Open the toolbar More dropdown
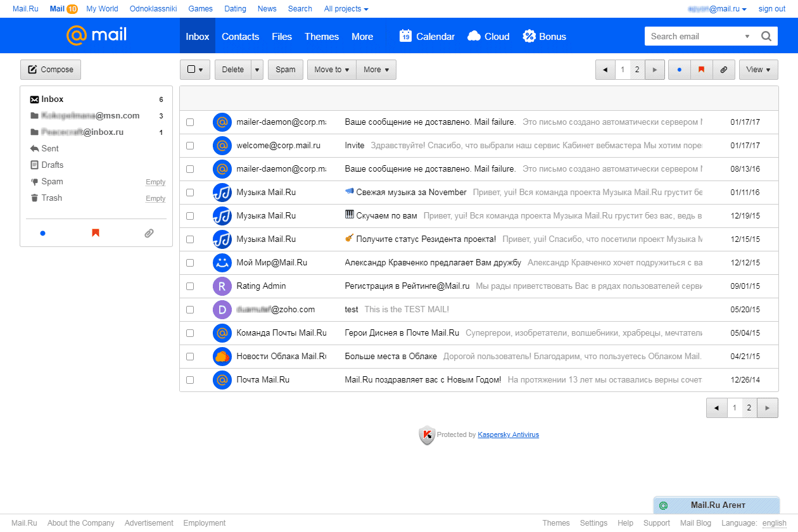This screenshot has width=798, height=532. coord(376,70)
